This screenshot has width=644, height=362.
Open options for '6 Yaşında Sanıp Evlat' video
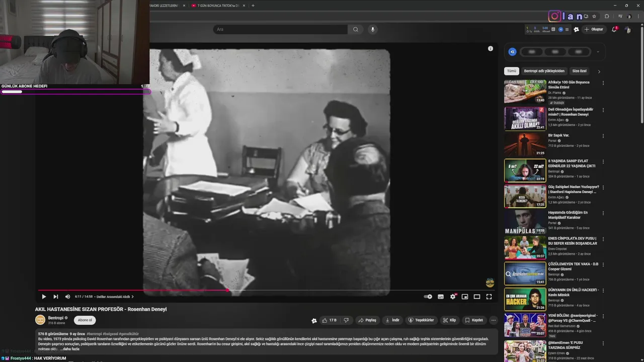point(603,162)
